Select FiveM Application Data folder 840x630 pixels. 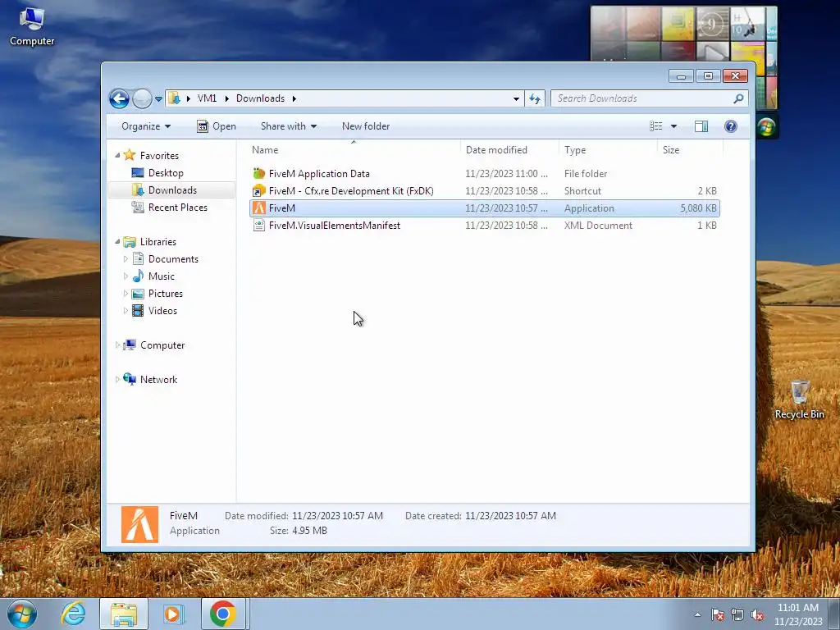click(319, 174)
